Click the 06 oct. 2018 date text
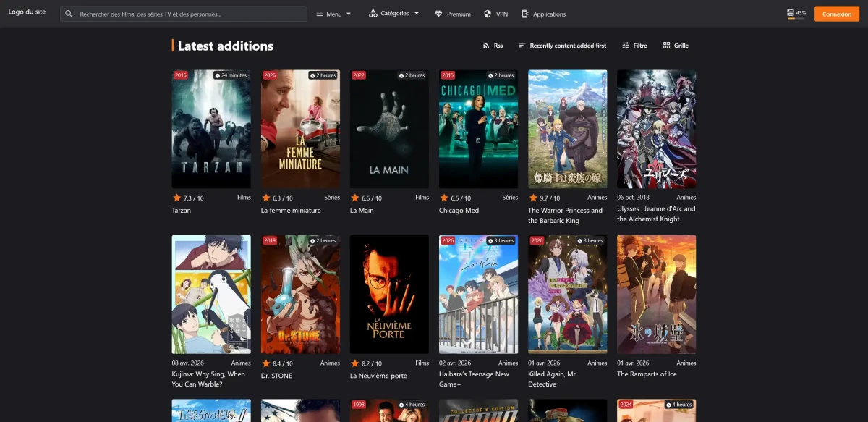The height and width of the screenshot is (422, 868). click(633, 198)
